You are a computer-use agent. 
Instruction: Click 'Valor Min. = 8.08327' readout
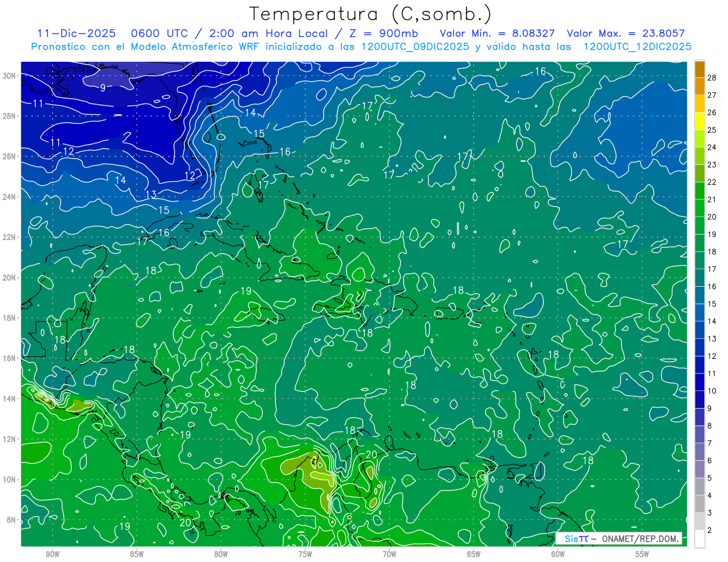click(497, 33)
